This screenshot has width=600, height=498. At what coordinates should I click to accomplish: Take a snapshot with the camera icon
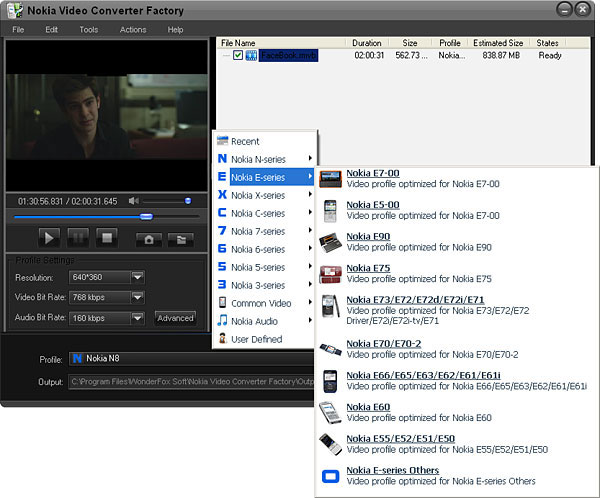coord(149,239)
